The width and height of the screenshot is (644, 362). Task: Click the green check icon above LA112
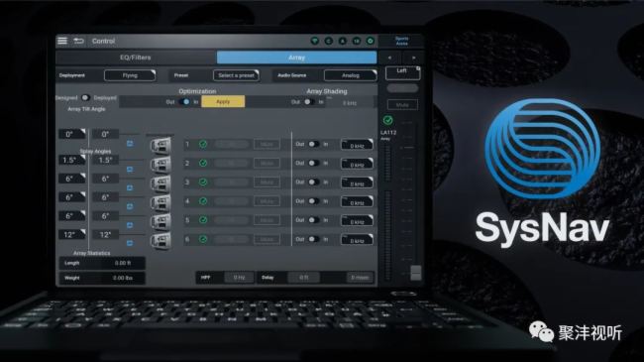(x=387, y=120)
